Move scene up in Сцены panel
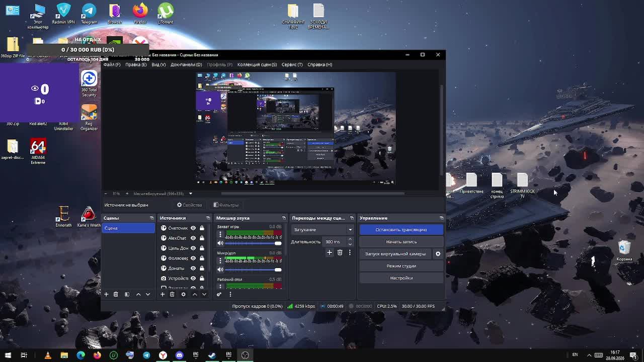Viewport: 644px width, 362px height. point(138,294)
